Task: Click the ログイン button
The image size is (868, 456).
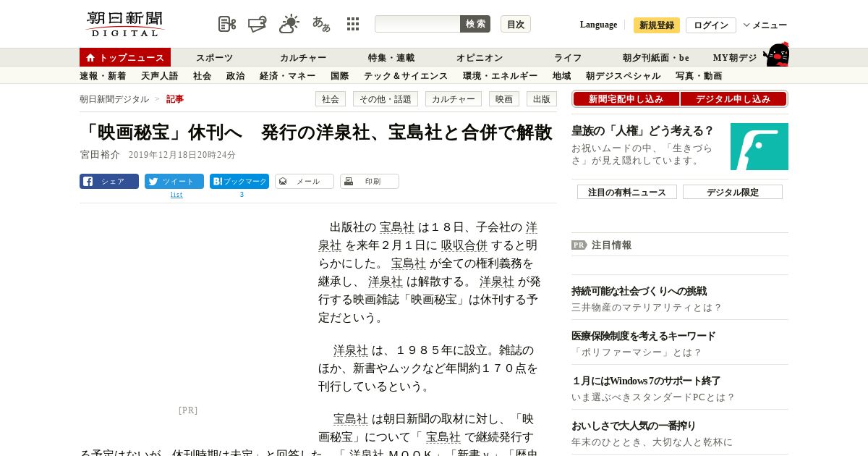Action: click(x=711, y=25)
